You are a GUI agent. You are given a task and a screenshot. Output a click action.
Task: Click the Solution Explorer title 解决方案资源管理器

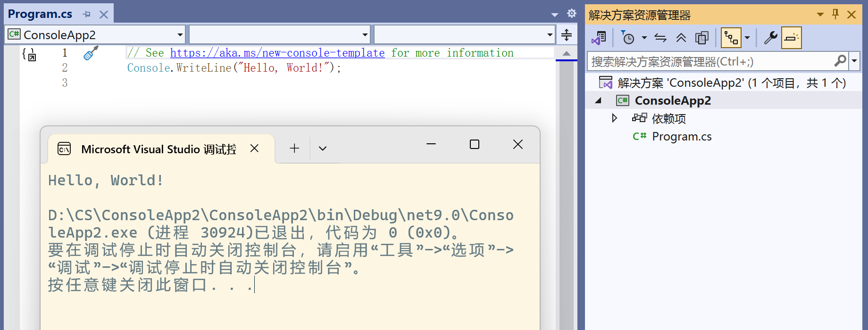pos(640,15)
